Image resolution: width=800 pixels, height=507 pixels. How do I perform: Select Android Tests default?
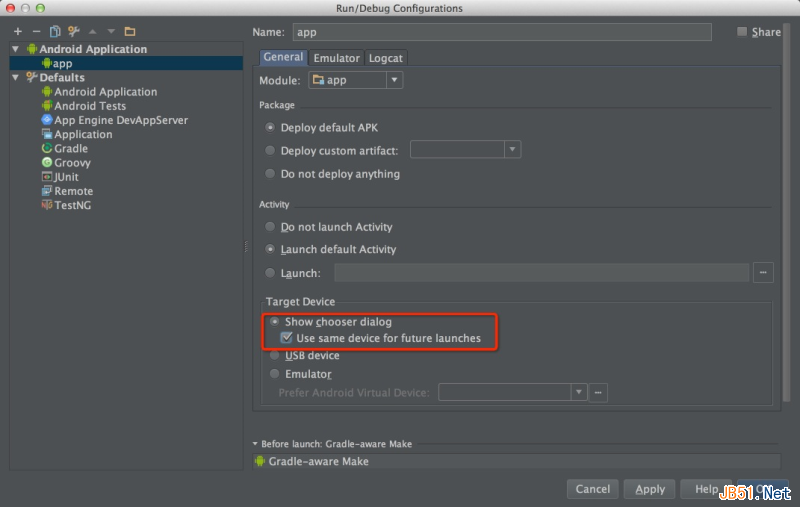click(x=84, y=106)
